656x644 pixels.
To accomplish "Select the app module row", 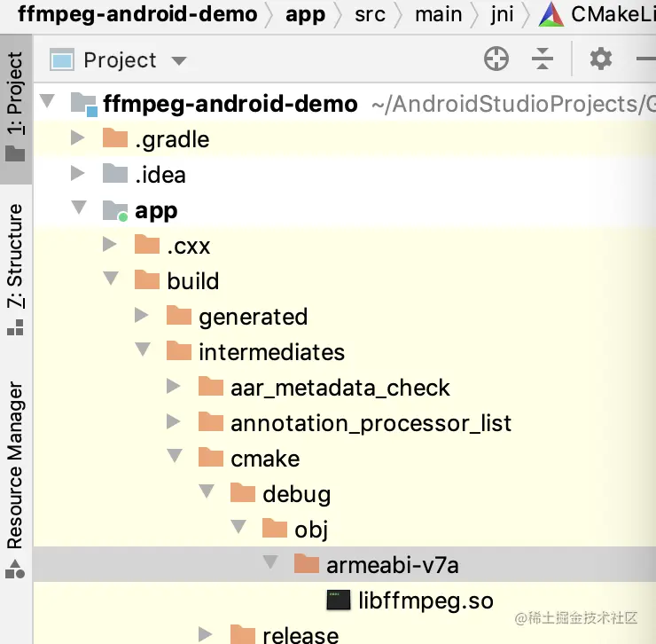I will 344,209.
